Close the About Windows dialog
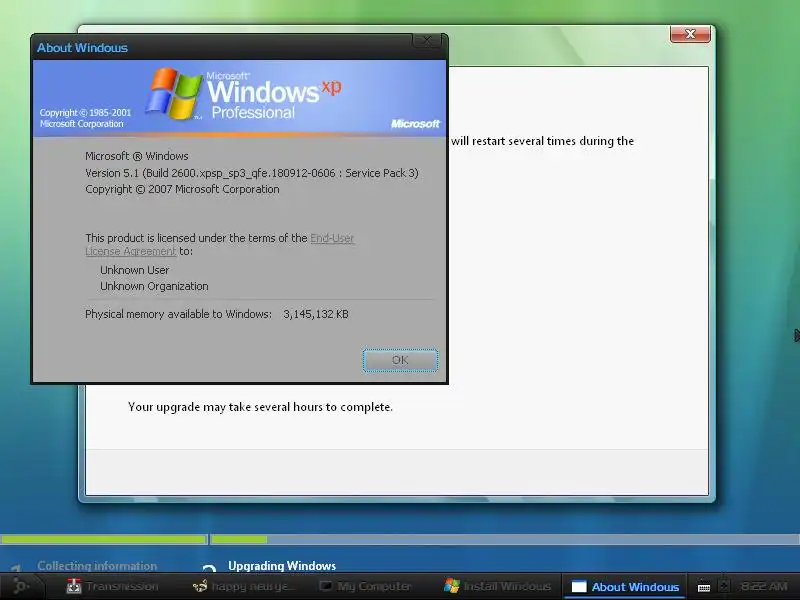The height and width of the screenshot is (600, 800). pyautogui.click(x=427, y=40)
